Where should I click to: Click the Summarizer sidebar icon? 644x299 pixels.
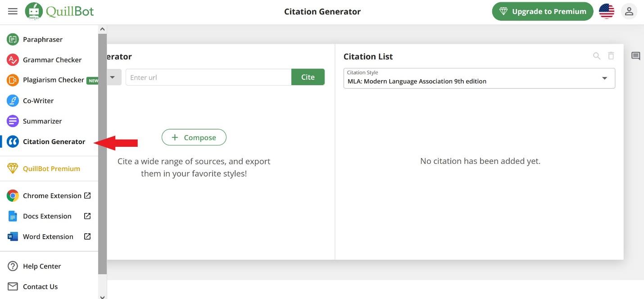pos(13,121)
